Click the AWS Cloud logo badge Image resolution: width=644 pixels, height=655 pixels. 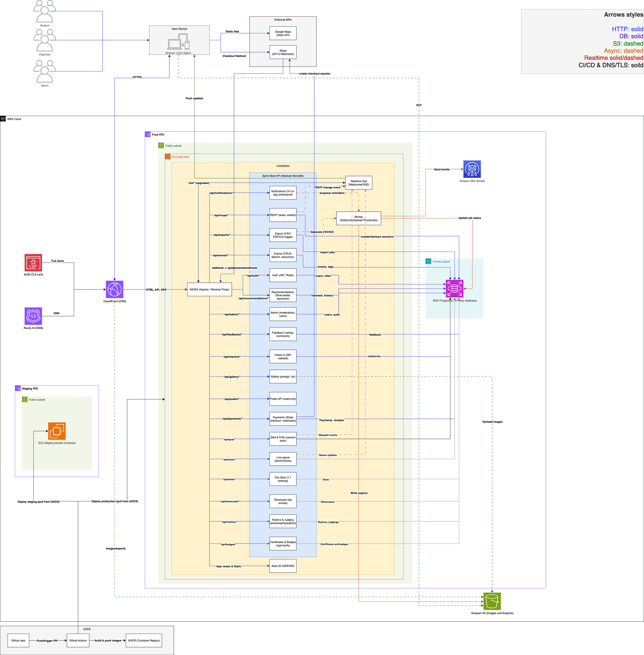[3, 119]
